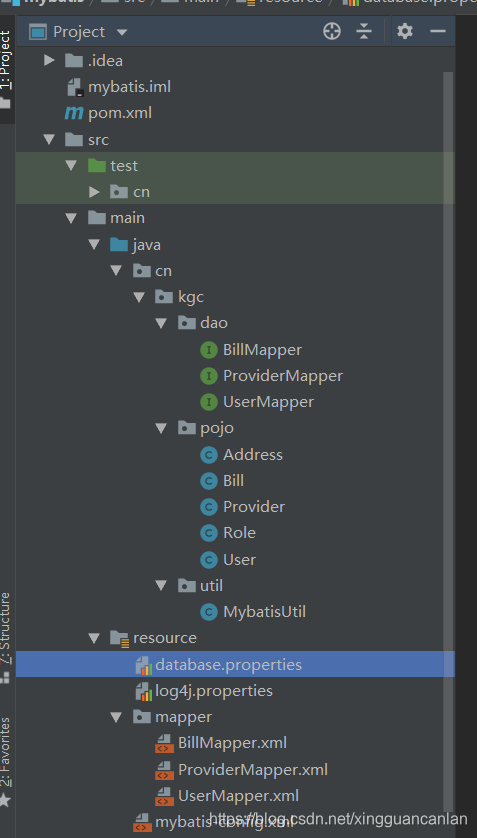Select the Provider class name
Screen dimensions: 477x838
254,507
